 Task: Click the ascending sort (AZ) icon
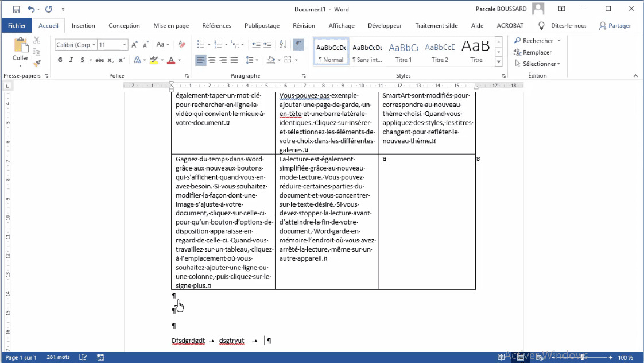(281, 44)
